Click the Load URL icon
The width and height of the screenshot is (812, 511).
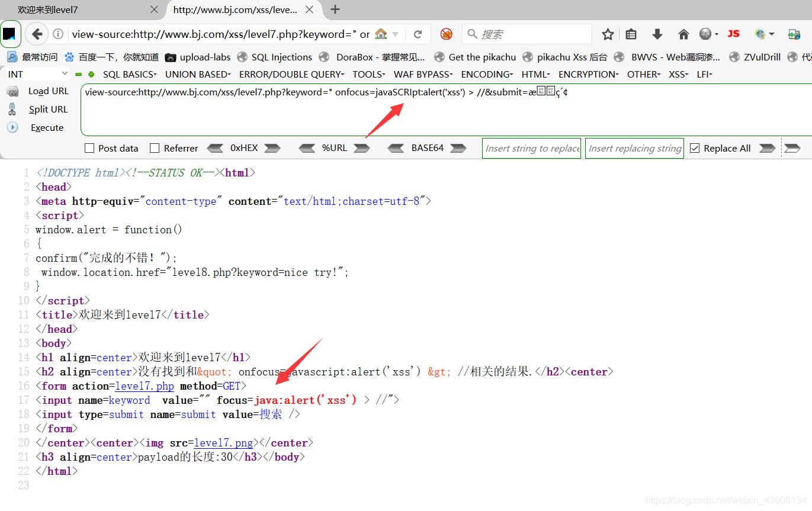(12, 91)
